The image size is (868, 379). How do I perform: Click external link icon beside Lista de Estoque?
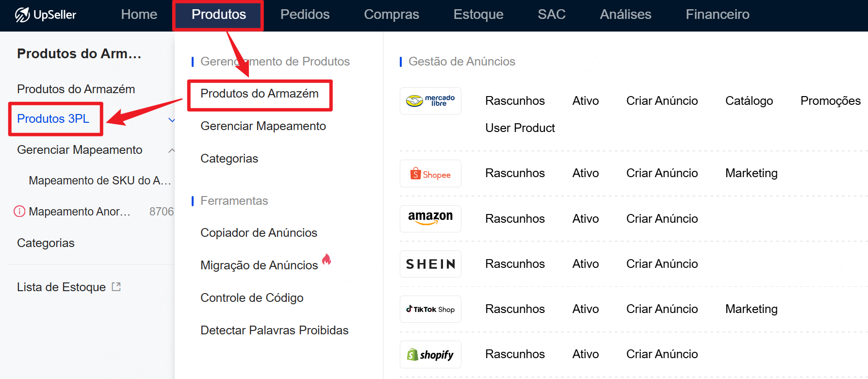pyautogui.click(x=116, y=287)
